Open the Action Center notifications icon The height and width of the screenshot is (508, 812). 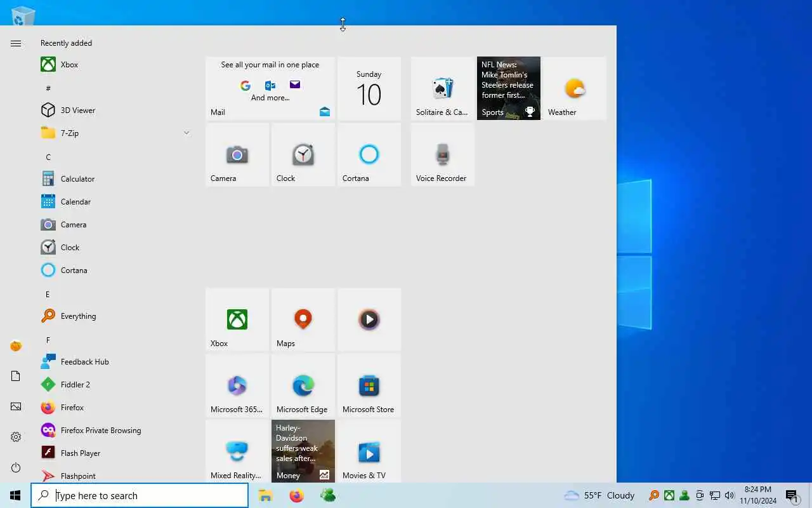pos(792,495)
